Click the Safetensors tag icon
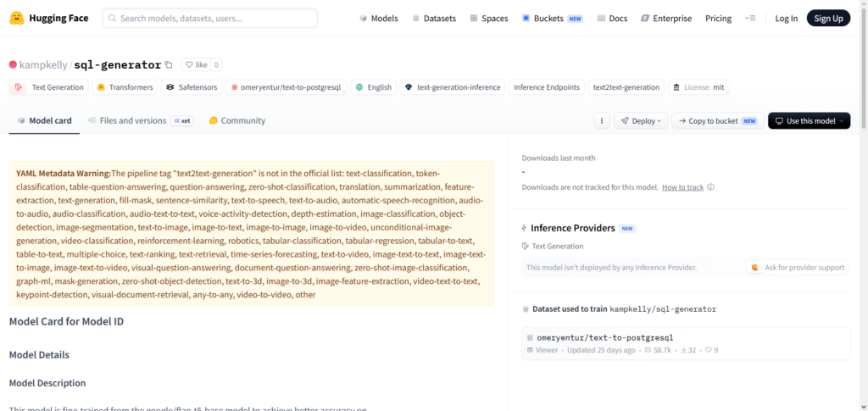Viewport: 868px width, 411px height. point(170,87)
